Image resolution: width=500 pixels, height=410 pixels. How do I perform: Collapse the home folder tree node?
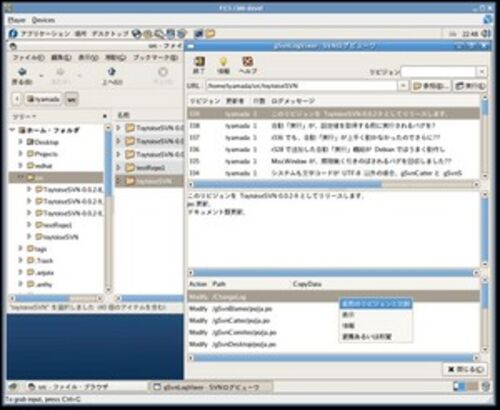click(13, 130)
